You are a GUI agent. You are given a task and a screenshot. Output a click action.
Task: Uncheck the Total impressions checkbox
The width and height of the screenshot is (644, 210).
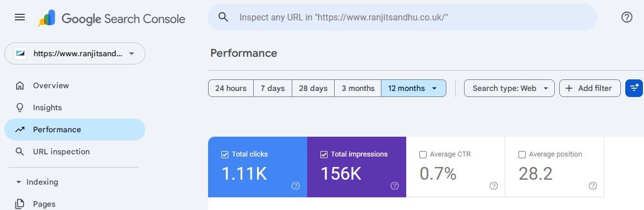click(x=324, y=154)
